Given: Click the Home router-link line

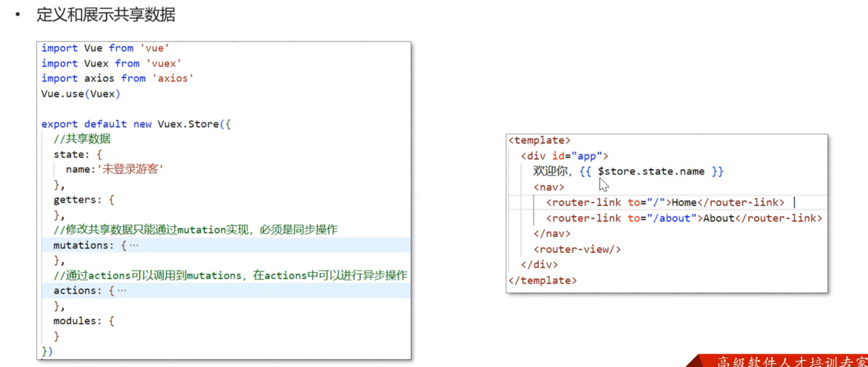Looking at the screenshot, I should (665, 202).
